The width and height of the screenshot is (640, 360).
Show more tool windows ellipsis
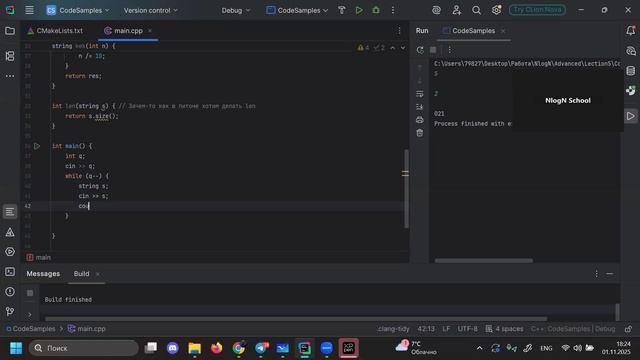click(x=10, y=76)
